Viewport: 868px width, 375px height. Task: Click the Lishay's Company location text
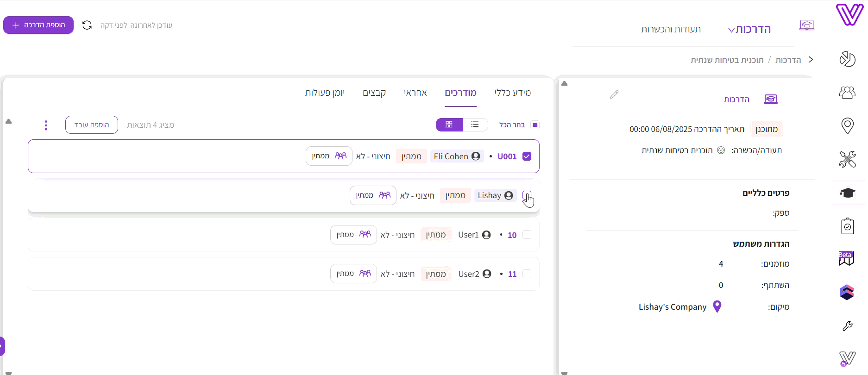click(673, 307)
